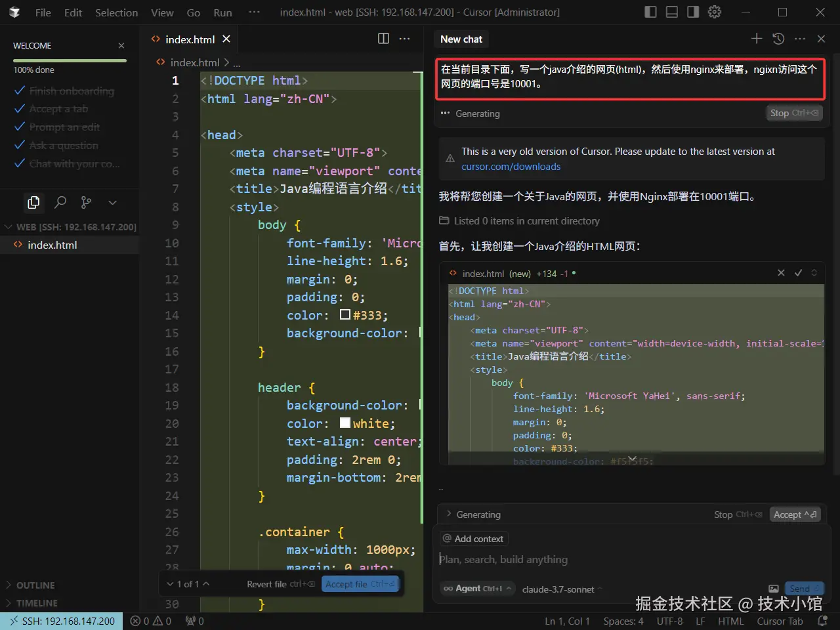
Task: Open the Go menu
Action: click(x=194, y=12)
